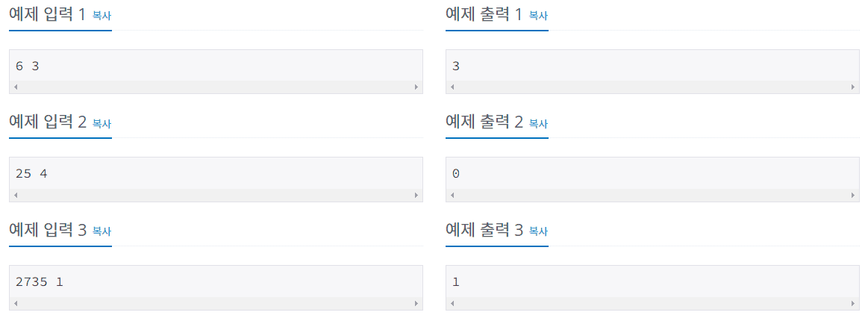This screenshot has height=321, width=868.
Task: Click 복사 next to 예제 입력 2
Action: pyautogui.click(x=102, y=123)
